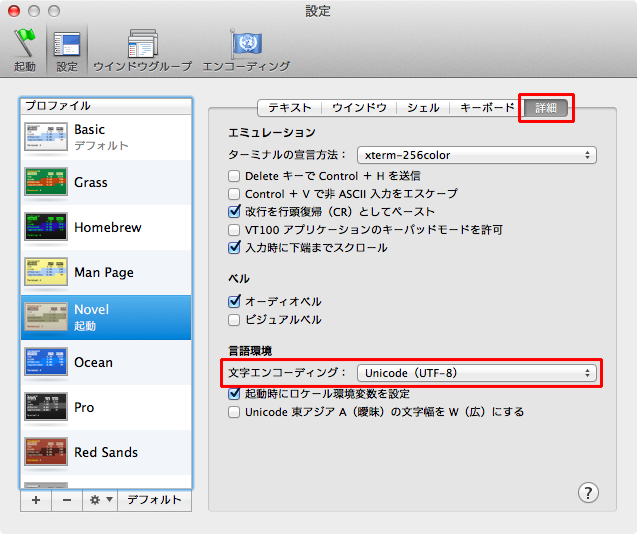Image resolution: width=637 pixels, height=534 pixels.
Task: Click the help question mark button
Action: tap(589, 492)
